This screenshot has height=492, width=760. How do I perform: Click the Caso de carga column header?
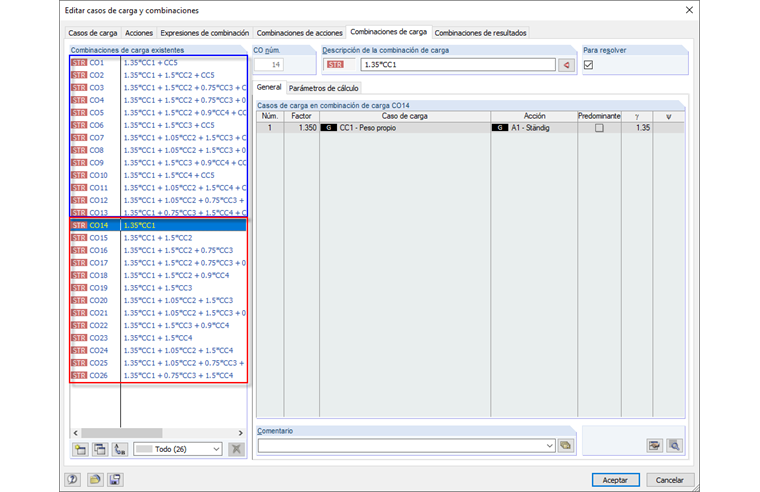(405, 116)
